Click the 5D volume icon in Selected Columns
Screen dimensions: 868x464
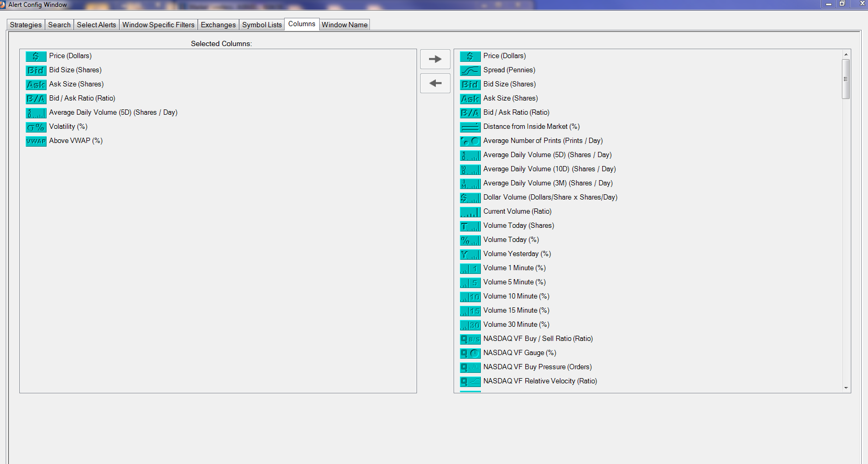[36, 113]
